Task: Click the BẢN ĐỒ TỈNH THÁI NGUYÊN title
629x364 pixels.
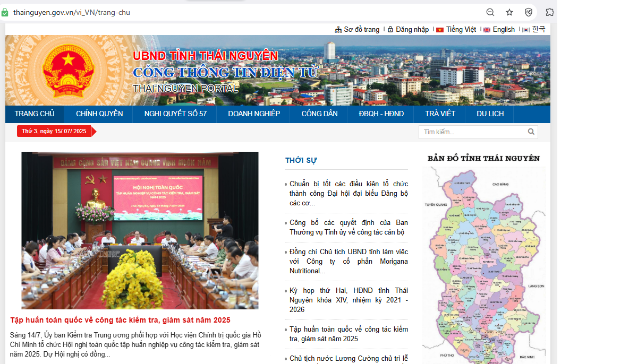Action: point(484,158)
